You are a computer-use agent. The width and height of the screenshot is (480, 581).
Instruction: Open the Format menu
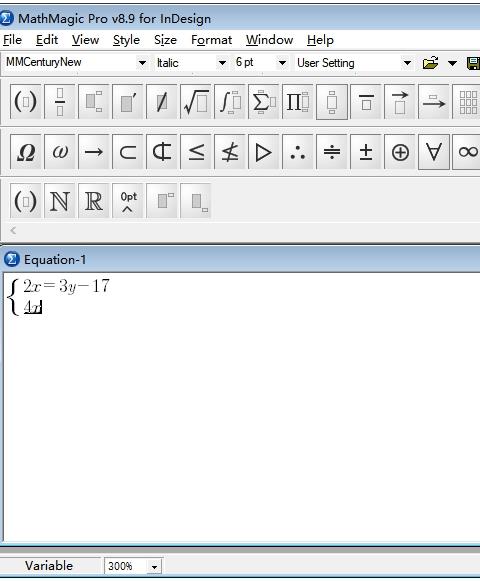211,40
